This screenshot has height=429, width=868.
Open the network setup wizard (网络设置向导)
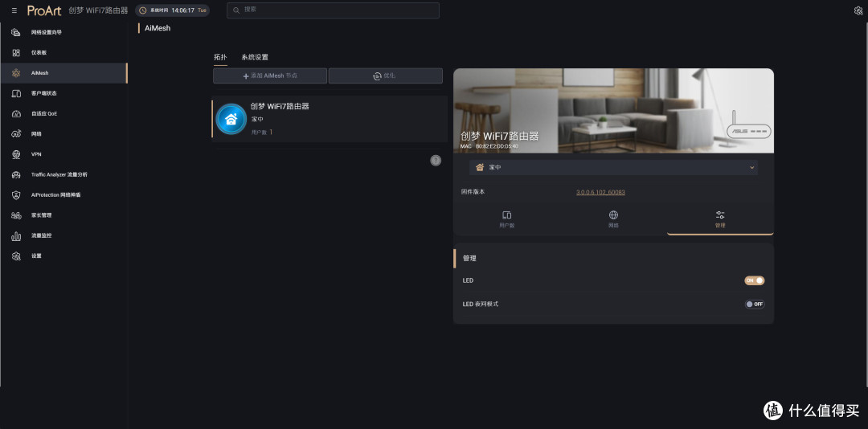pos(63,32)
